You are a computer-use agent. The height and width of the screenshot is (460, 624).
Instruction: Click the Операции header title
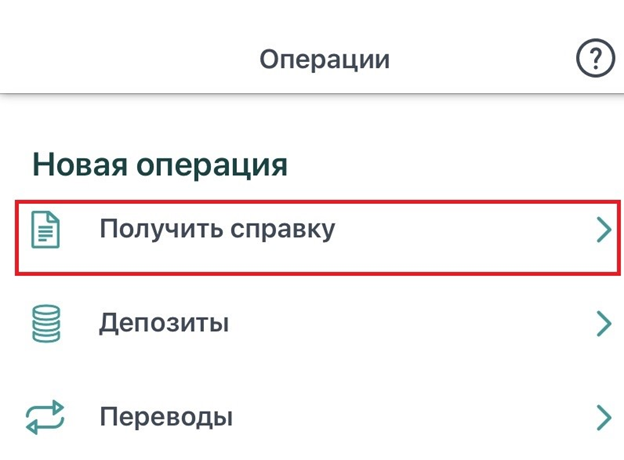coord(324,59)
